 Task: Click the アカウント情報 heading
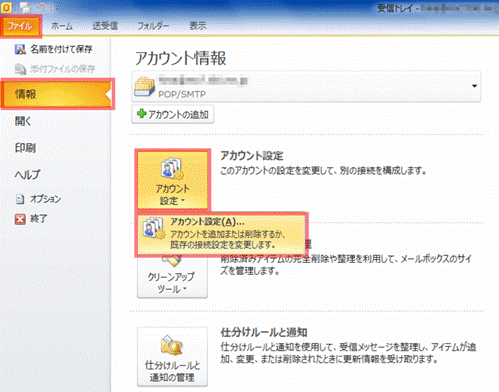pos(180,58)
